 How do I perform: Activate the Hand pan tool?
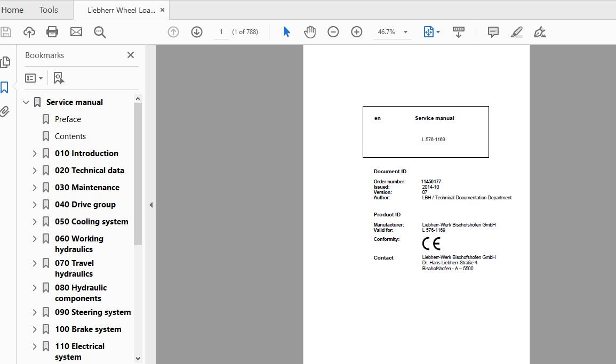click(x=310, y=32)
